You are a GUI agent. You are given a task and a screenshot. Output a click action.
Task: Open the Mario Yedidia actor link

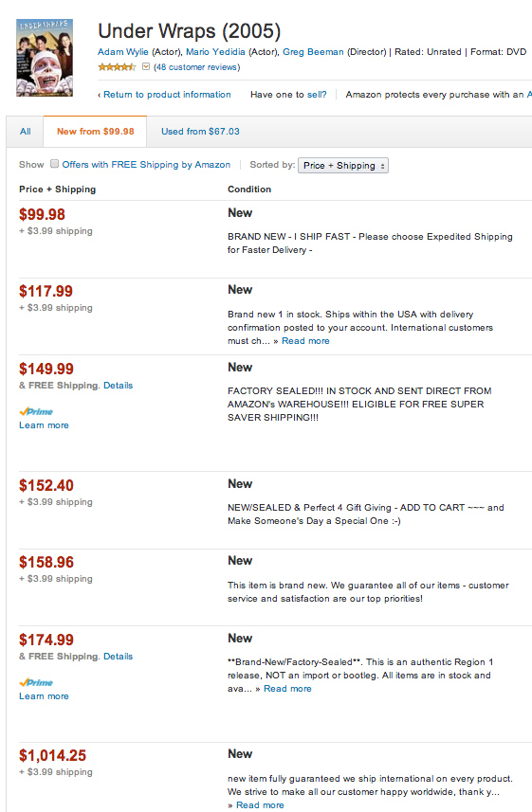pos(215,52)
